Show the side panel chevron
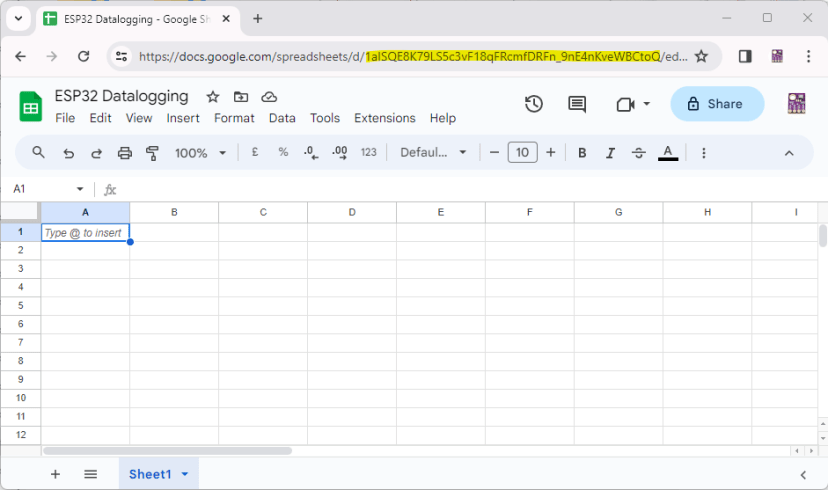The width and height of the screenshot is (828, 490). point(803,475)
